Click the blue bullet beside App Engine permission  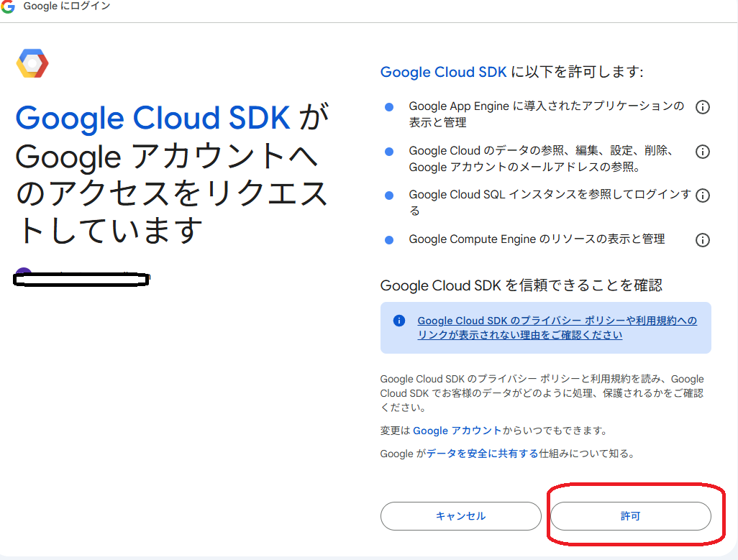[389, 106]
